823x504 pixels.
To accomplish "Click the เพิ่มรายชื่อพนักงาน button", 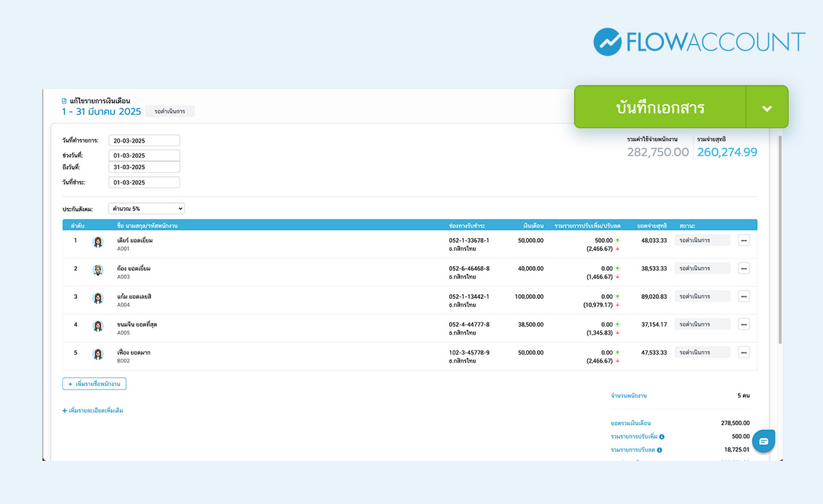I will coord(94,384).
